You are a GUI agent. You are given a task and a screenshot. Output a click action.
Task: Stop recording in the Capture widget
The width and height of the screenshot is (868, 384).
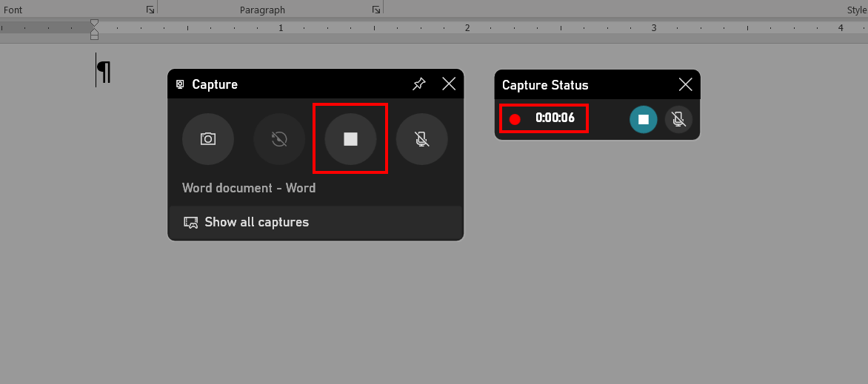coord(350,139)
